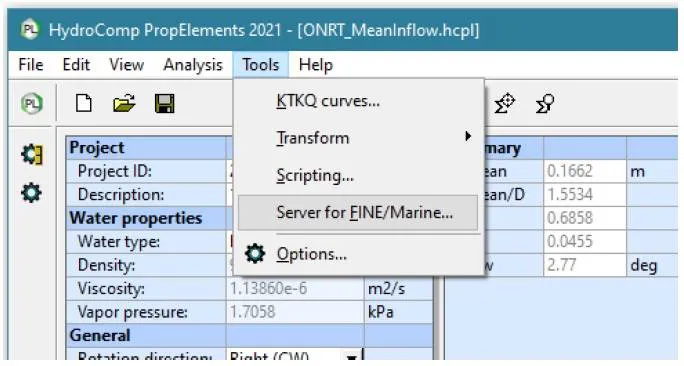Viewport: 684px width, 366px height.
Task: Close the open Tools menu
Action: [260, 65]
